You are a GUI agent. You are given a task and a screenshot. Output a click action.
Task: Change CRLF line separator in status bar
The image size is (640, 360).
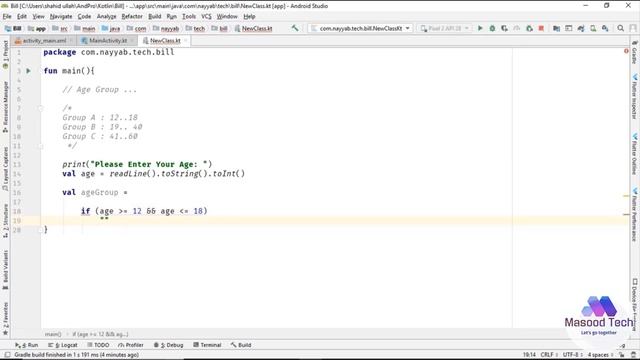click(x=549, y=355)
